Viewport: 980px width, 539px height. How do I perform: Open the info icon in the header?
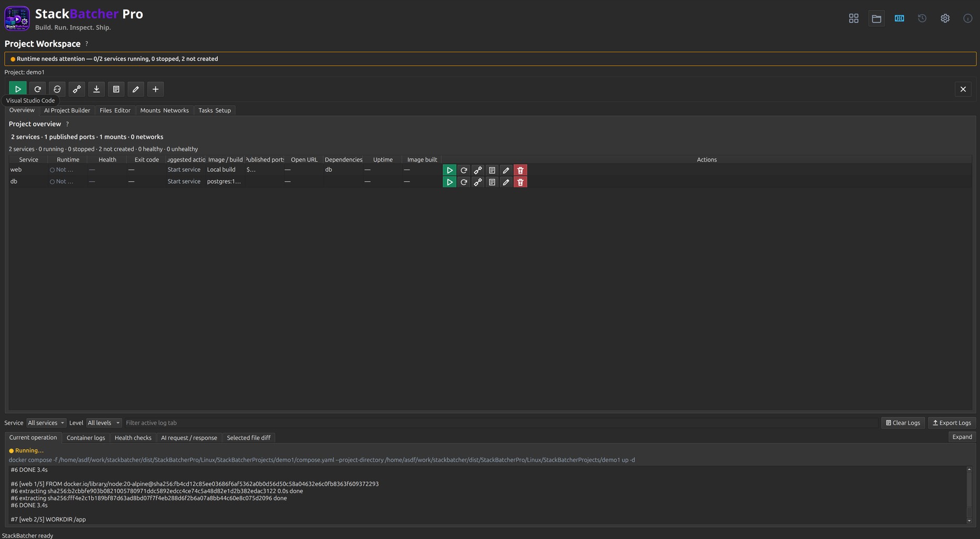pyautogui.click(x=968, y=18)
